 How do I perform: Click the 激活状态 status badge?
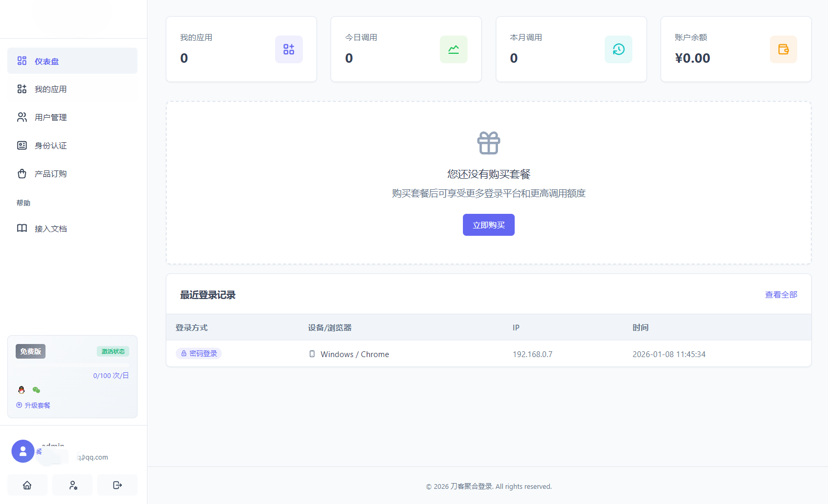pos(113,351)
